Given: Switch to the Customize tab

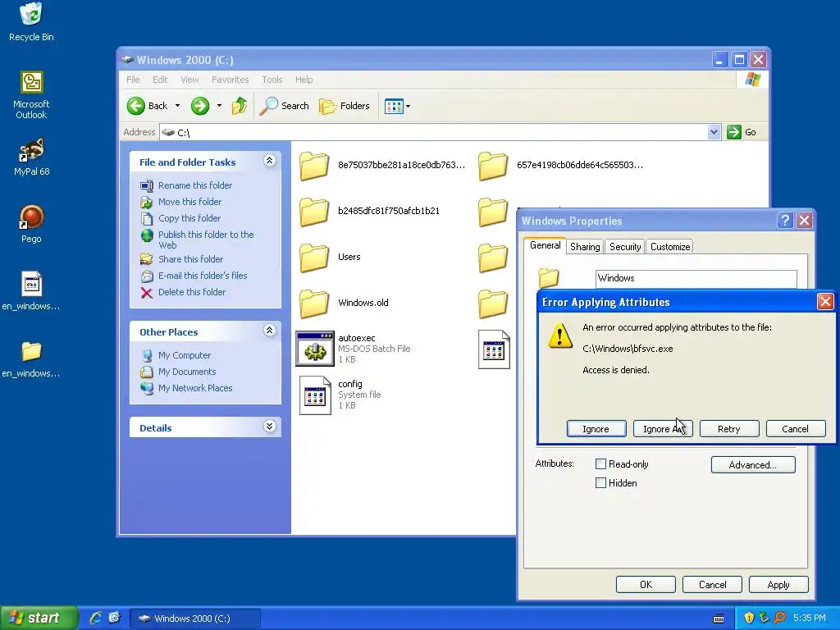Looking at the screenshot, I should tap(669, 246).
